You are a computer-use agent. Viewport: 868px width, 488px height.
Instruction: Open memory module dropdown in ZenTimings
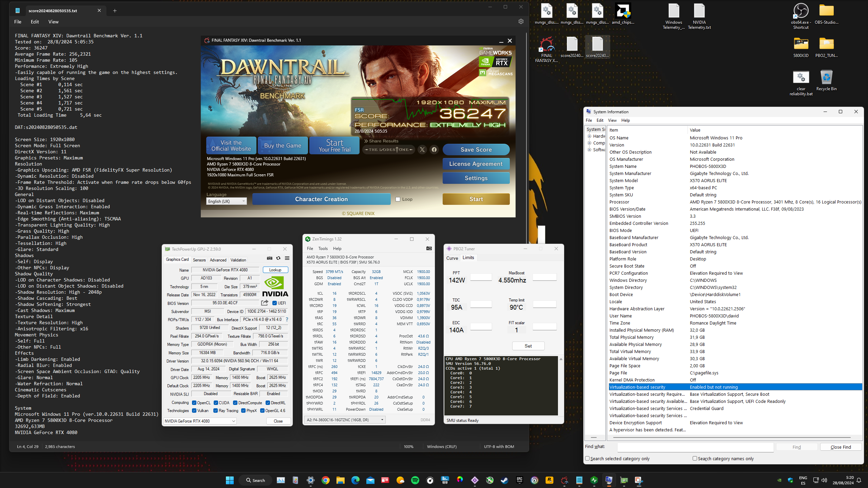coord(345,420)
